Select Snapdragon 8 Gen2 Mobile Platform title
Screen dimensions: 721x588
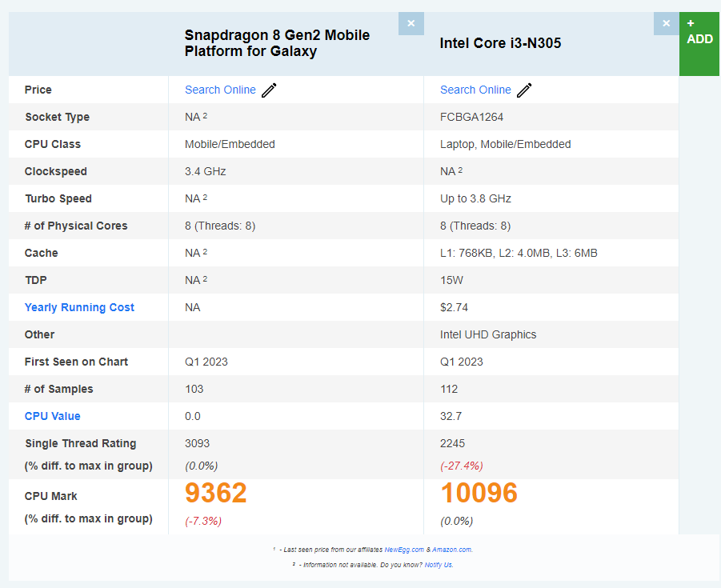[x=277, y=43]
